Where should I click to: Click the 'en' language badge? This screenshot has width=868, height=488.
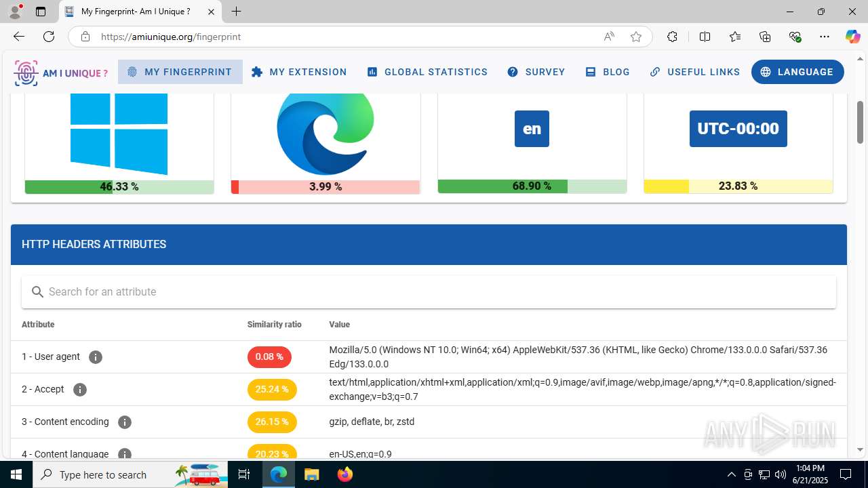[532, 129]
